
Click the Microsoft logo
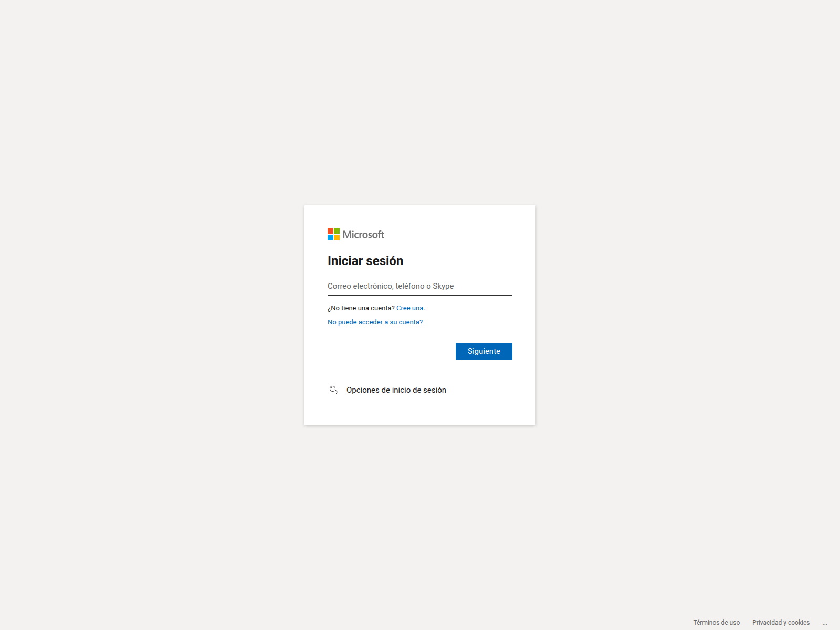356,235
